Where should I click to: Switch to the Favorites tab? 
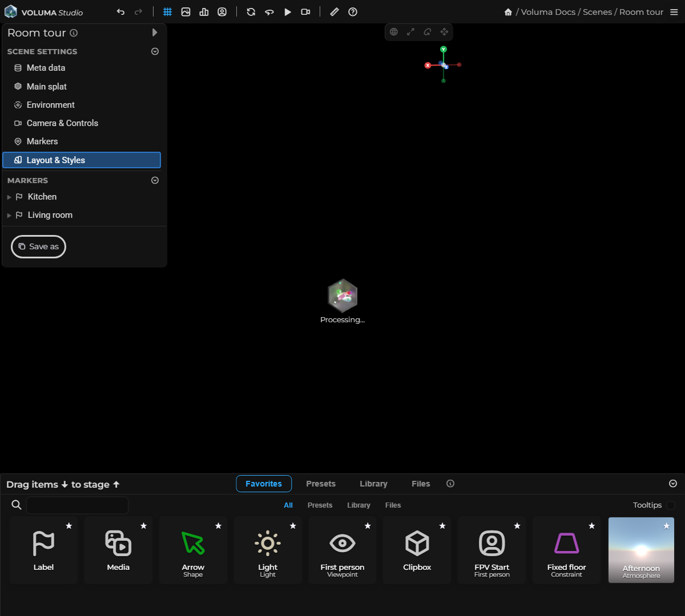[264, 484]
